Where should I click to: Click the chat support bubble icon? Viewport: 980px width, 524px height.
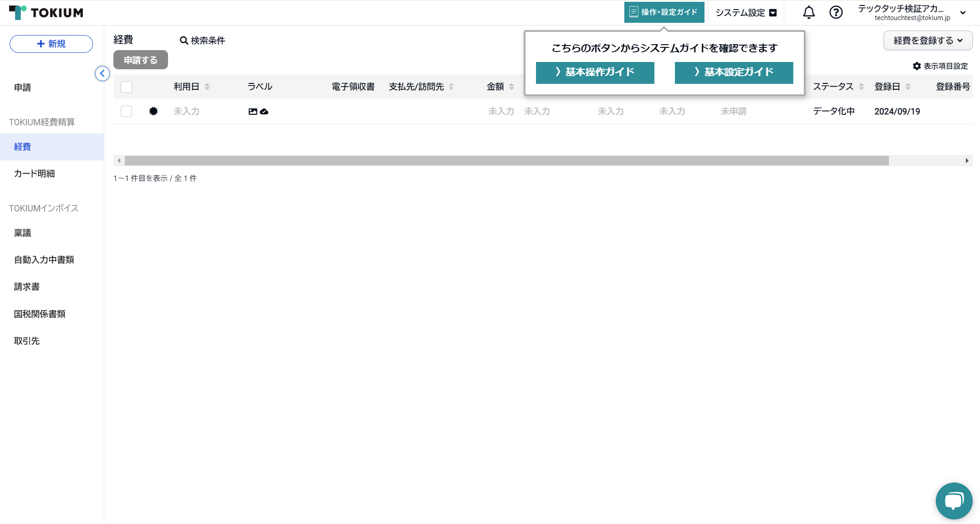(x=954, y=500)
